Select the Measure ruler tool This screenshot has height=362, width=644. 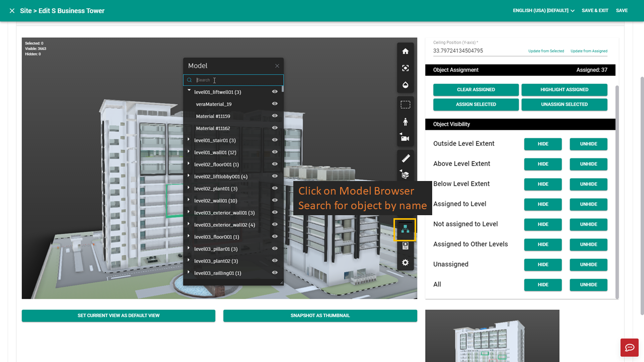pyautogui.click(x=405, y=158)
